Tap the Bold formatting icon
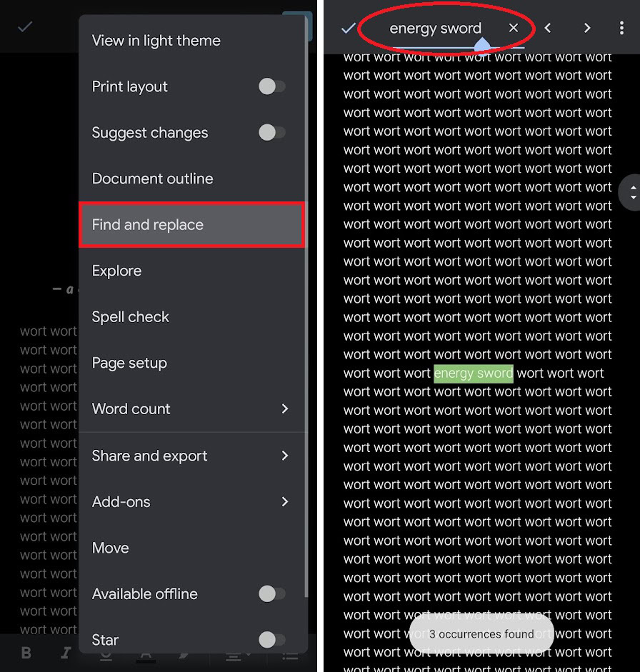The height and width of the screenshot is (672, 640). coord(26,653)
